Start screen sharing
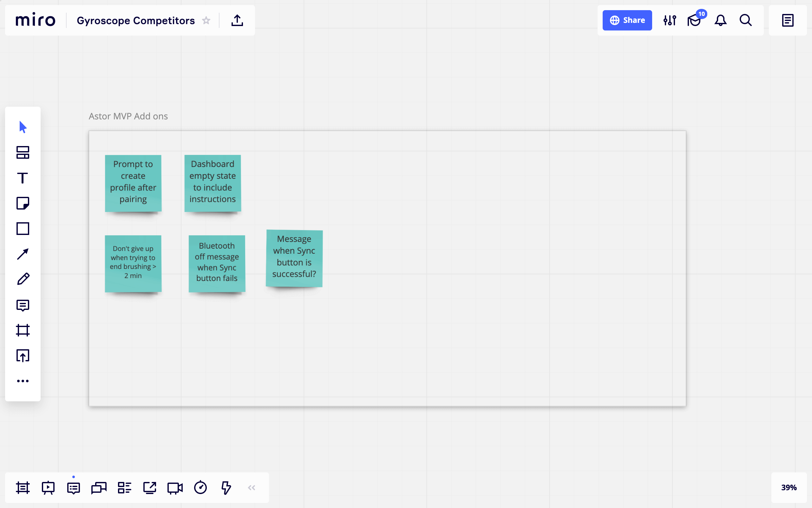Screen dimensions: 812x508 150,487
